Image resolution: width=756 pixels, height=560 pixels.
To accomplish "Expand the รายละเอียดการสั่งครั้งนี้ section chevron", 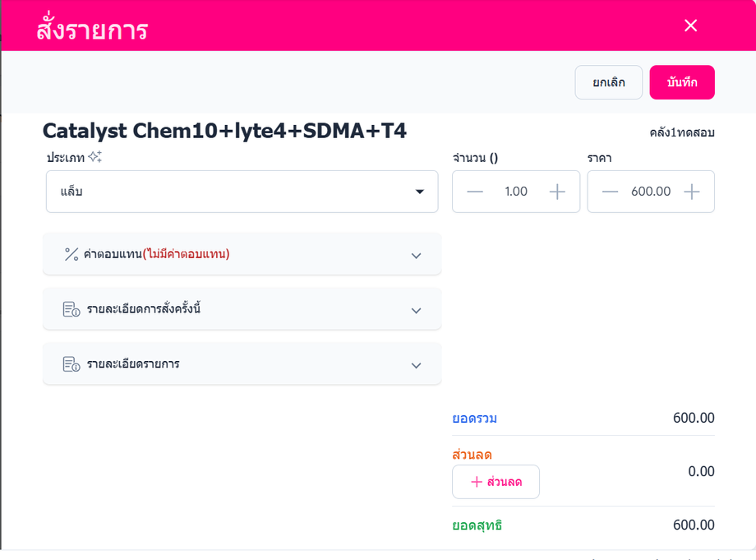I will tap(416, 310).
